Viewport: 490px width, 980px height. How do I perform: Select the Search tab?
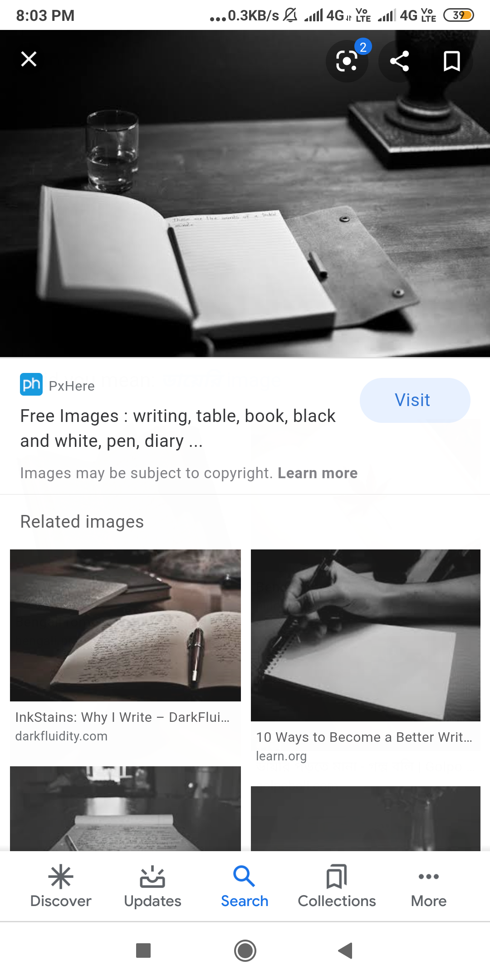click(x=245, y=886)
